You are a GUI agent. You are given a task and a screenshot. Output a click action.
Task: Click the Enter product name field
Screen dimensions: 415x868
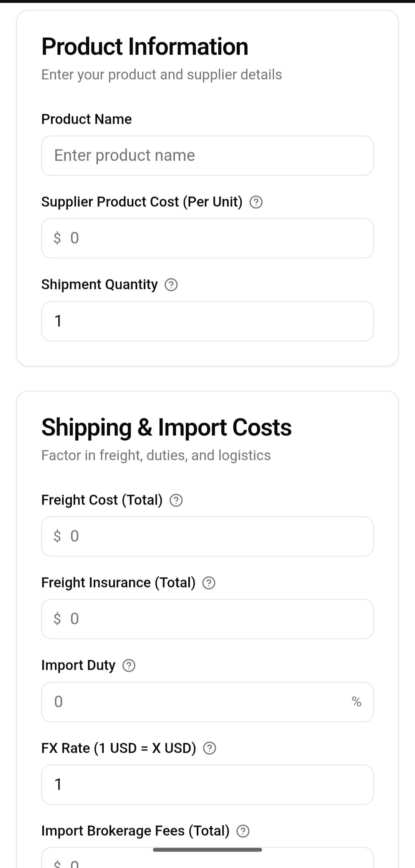(207, 155)
